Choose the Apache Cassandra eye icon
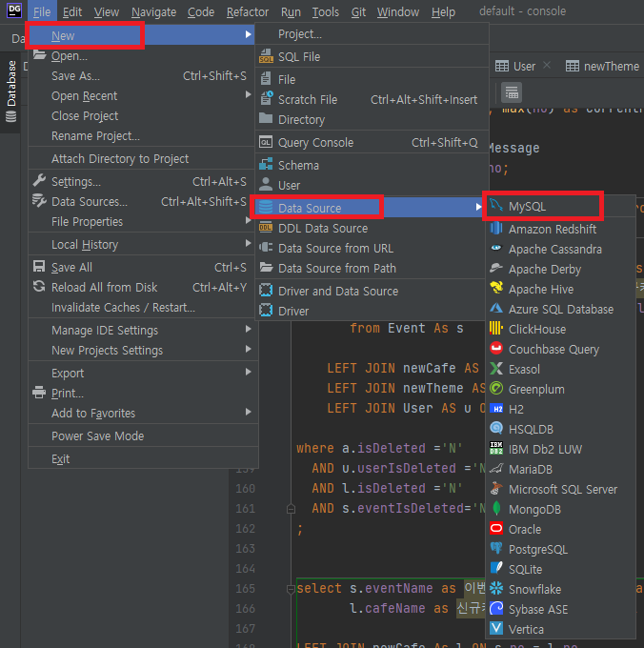This screenshot has height=648, width=644. pos(496,249)
